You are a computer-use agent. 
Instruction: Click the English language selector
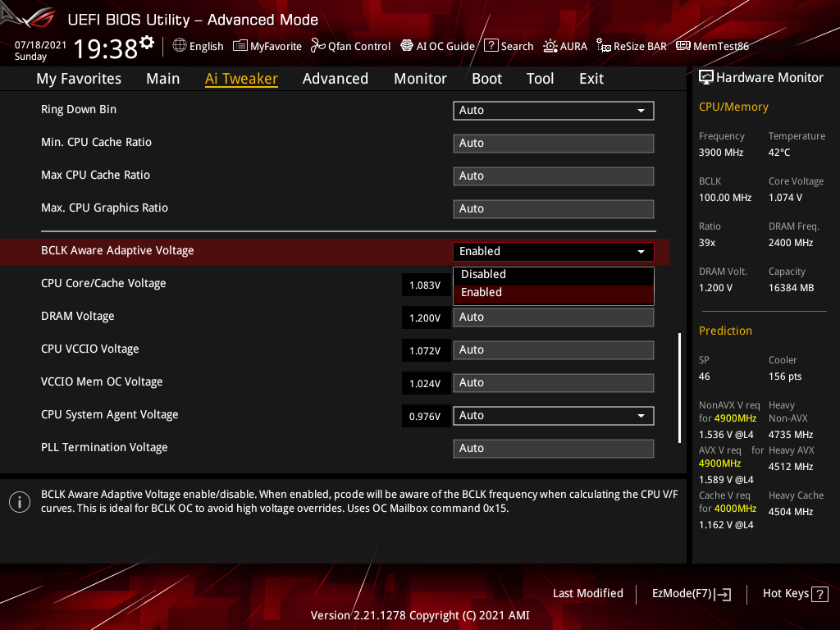click(198, 46)
